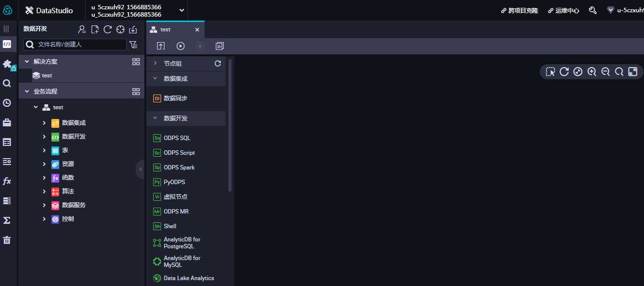Collapse the test workflow tree node
644x286 pixels.
[x=35, y=107]
